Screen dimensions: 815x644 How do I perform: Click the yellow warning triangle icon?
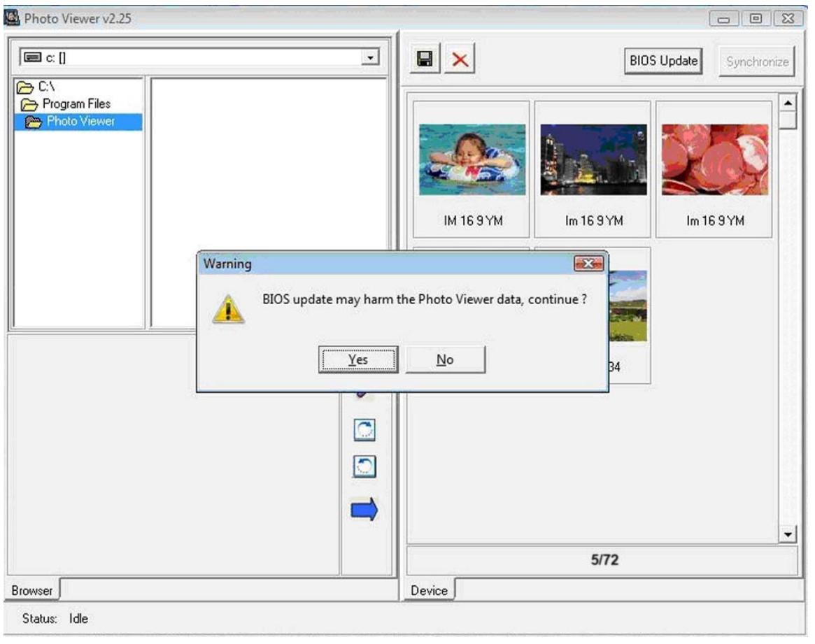[228, 308]
